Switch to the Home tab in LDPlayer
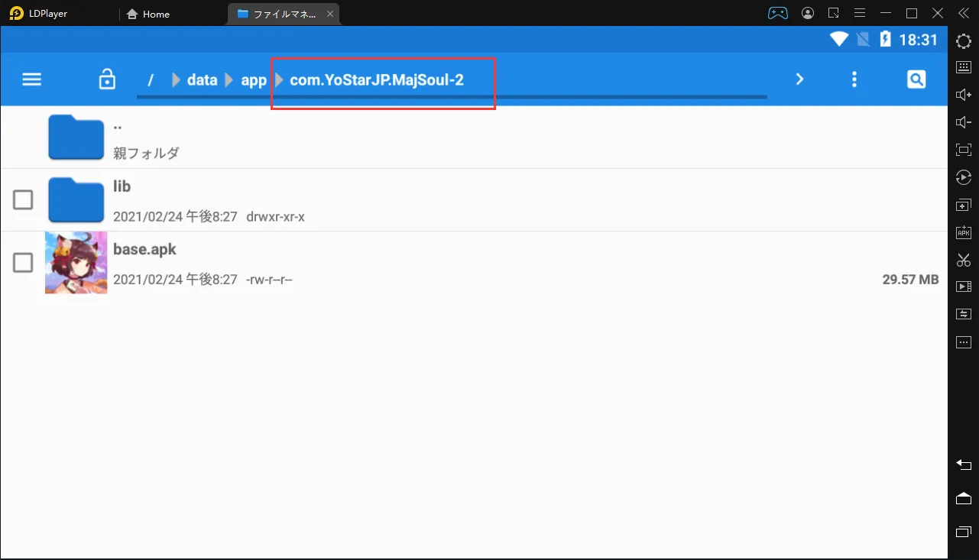The height and width of the screenshot is (560, 979). [147, 14]
